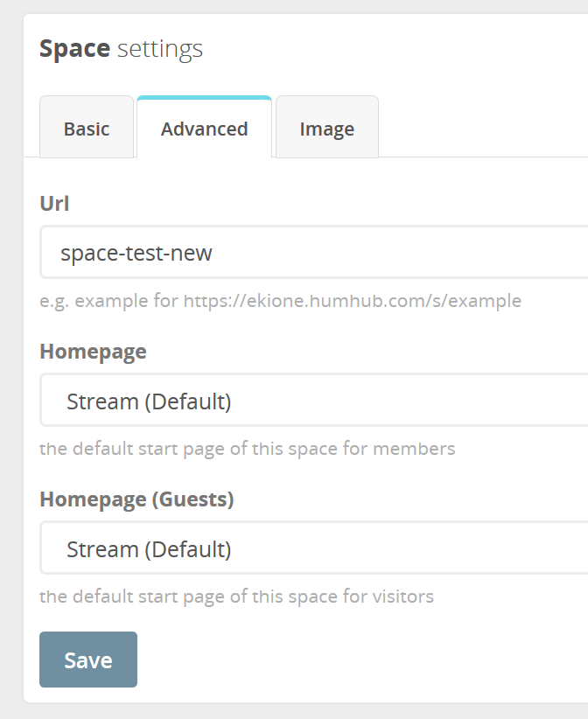This screenshot has width=588, height=719.
Task: Click the Url field label
Action: coord(54,203)
